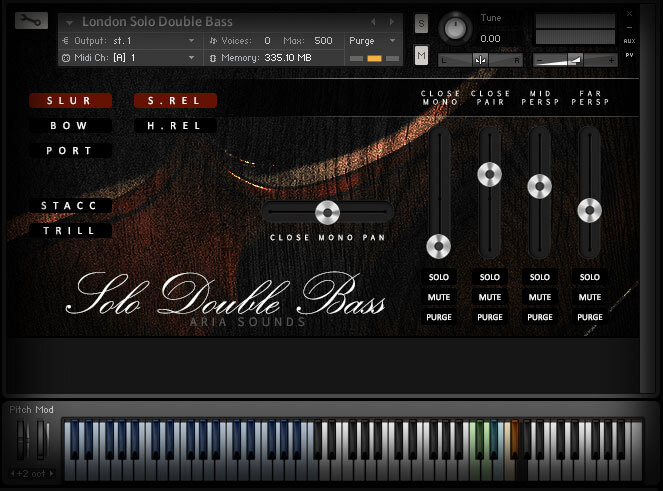The width and height of the screenshot is (663, 491).
Task: Click the Mod wheel
Action: (42, 440)
